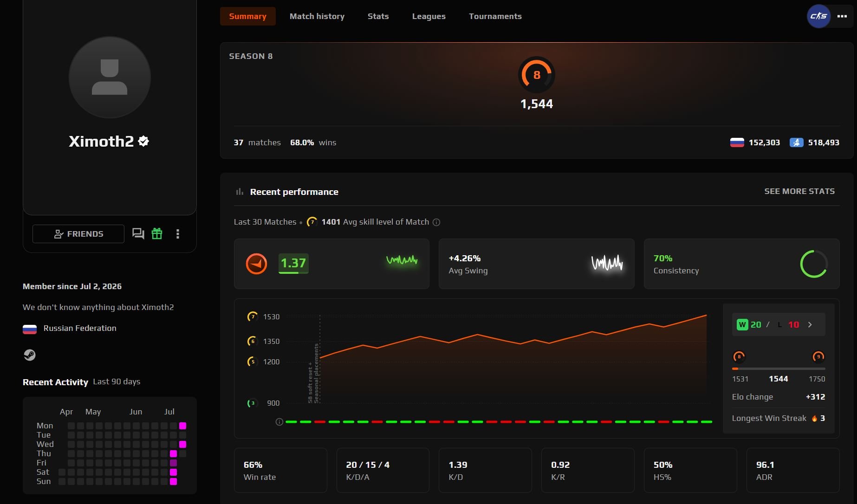Viewport: 857px width, 504px height.
Task: Click the Elo change +312 value
Action: click(815, 397)
